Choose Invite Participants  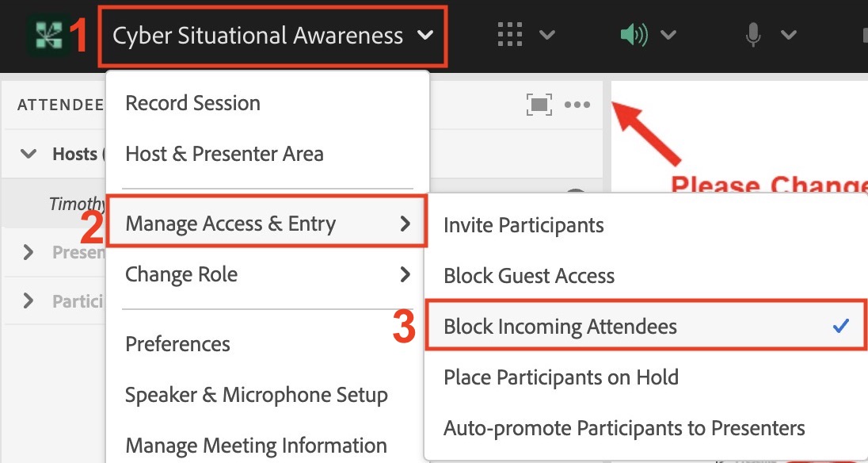coord(523,225)
